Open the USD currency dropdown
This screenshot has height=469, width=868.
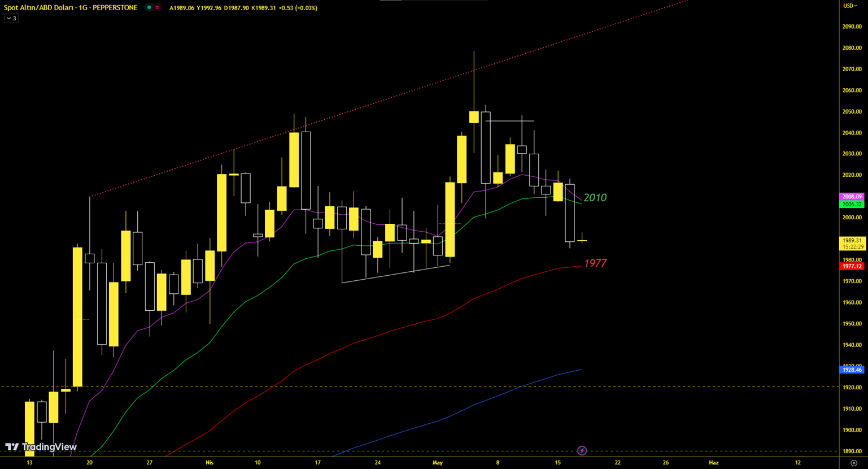coord(850,6)
